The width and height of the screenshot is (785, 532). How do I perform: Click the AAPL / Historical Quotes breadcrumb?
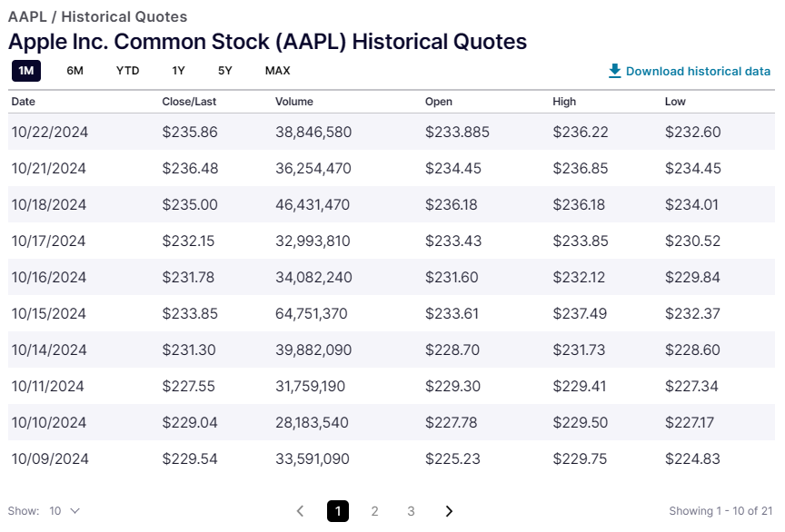click(98, 16)
